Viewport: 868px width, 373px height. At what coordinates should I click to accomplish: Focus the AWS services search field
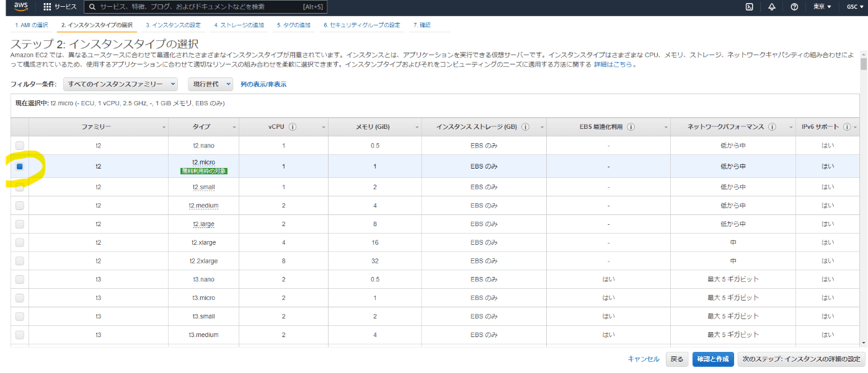[x=205, y=7]
